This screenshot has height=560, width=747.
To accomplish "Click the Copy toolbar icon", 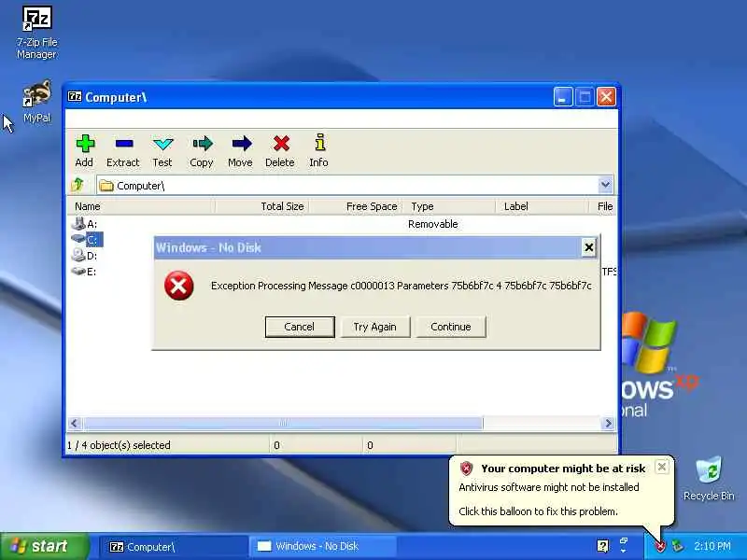I will [202, 150].
